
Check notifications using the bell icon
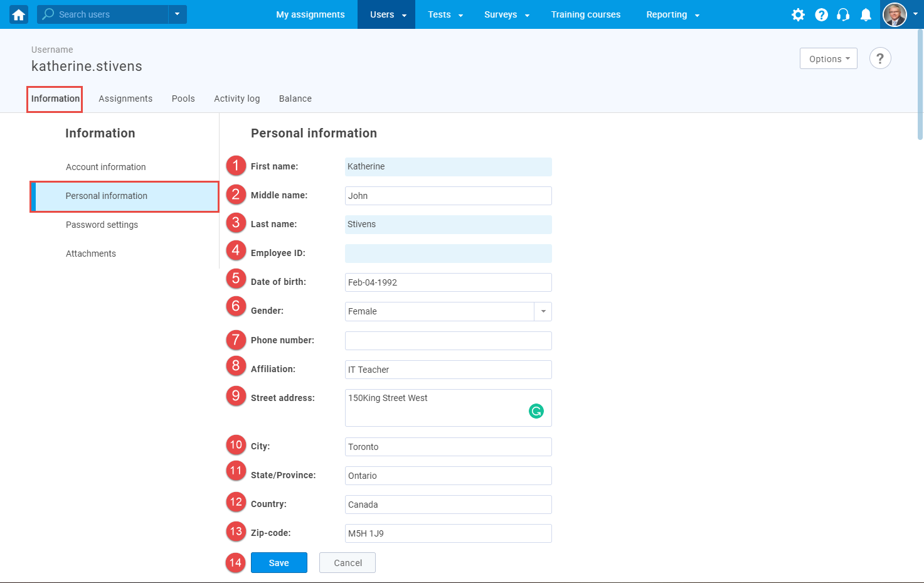(x=866, y=14)
